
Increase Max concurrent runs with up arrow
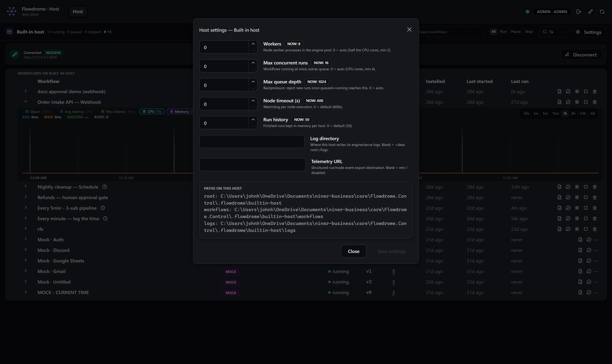pos(253,63)
